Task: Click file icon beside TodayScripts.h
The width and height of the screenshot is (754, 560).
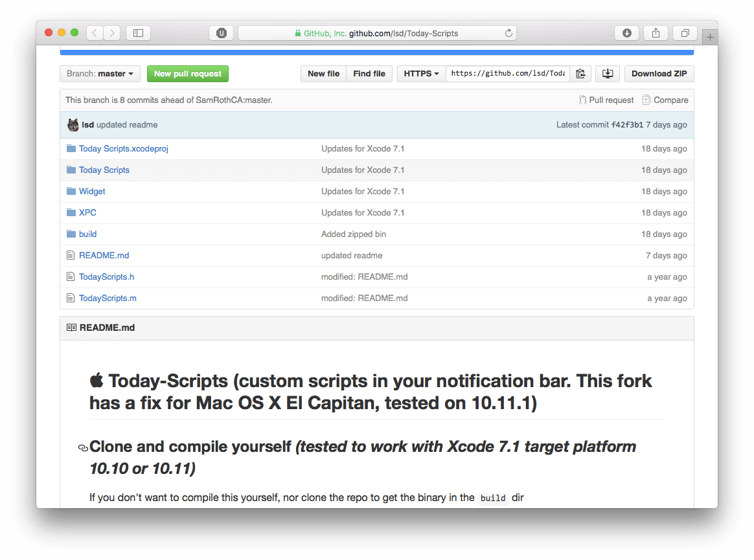Action: point(71,276)
